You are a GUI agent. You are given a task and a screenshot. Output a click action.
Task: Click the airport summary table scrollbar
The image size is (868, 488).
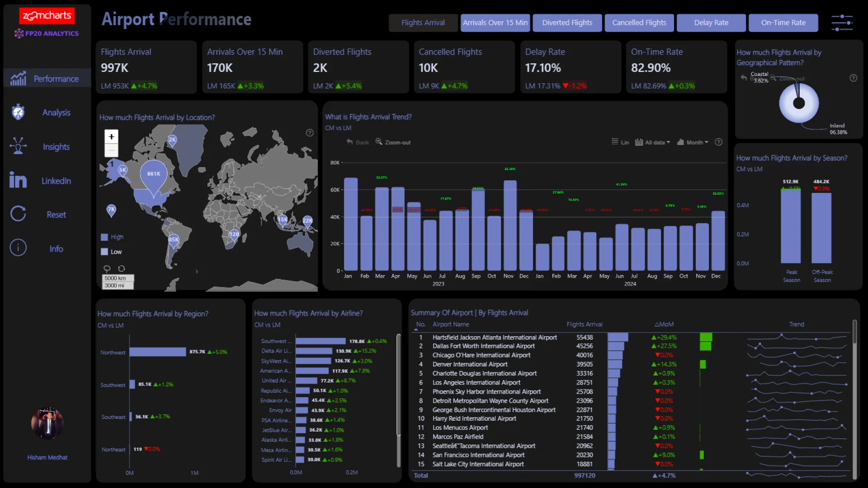[854, 332]
